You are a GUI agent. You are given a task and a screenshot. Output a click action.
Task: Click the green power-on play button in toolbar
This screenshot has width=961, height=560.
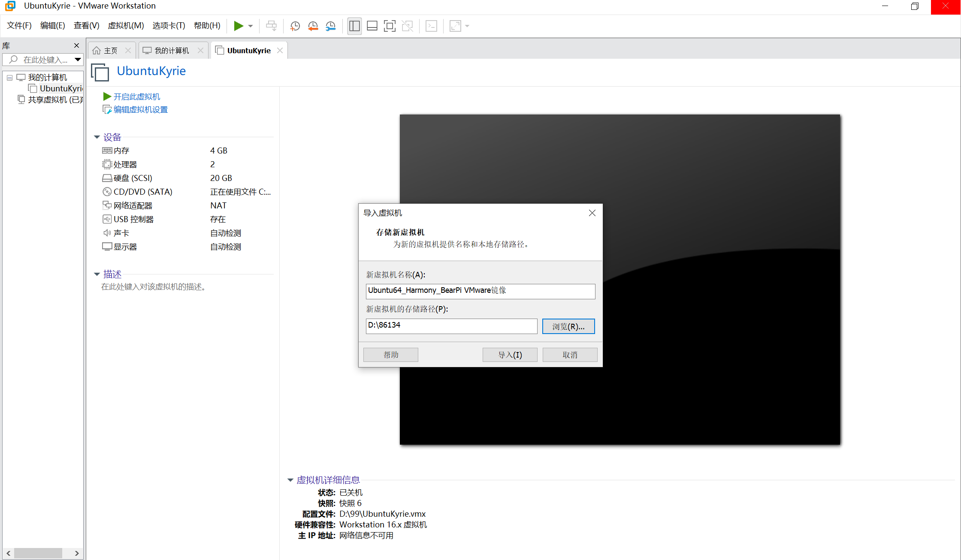[x=239, y=26]
